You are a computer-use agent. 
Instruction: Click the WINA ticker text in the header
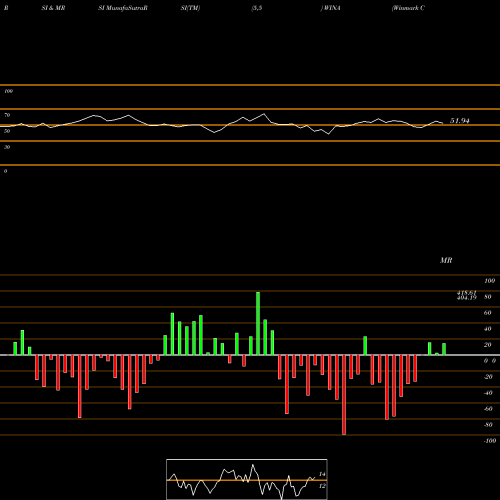(x=330, y=8)
